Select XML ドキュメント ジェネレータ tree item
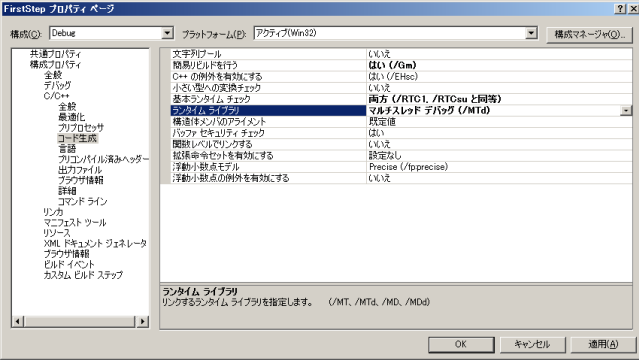Screen dimensions: 639x360 (95, 243)
